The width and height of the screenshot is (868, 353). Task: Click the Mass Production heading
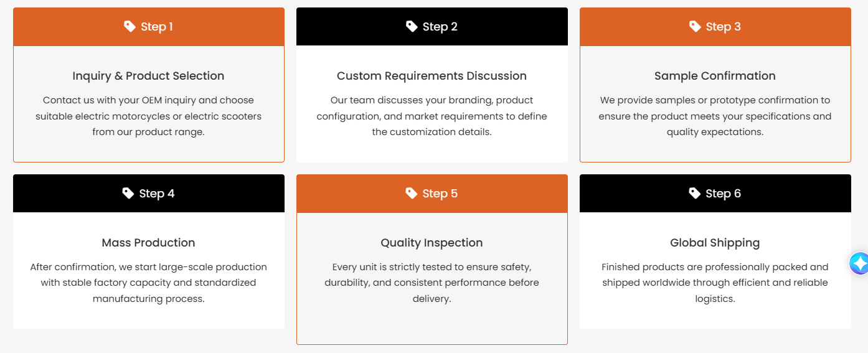[148, 243]
